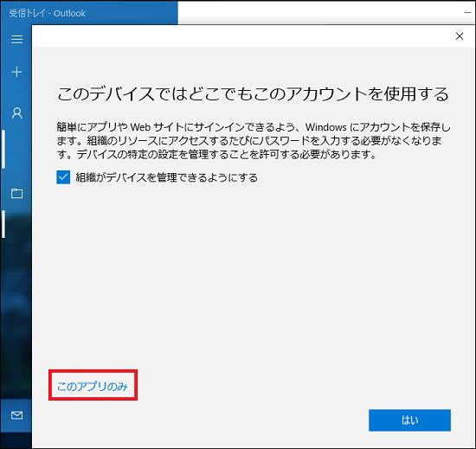Select highlighted folder item below folder icon

[x=16, y=224]
